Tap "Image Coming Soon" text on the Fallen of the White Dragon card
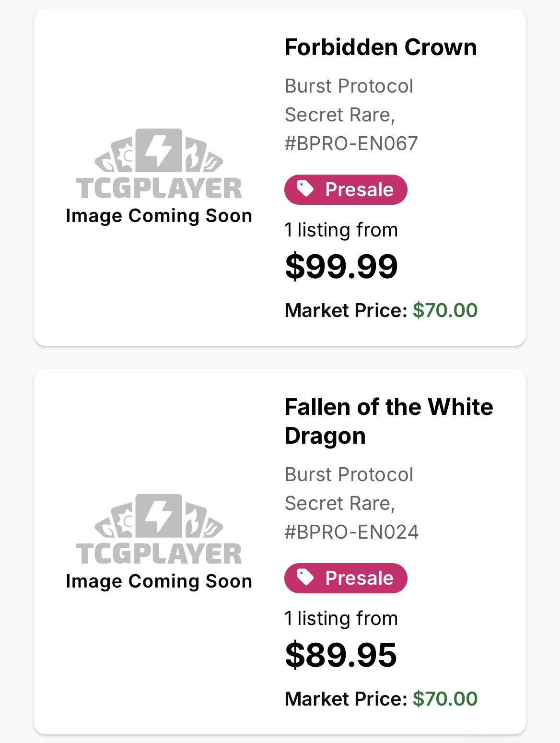560x743 pixels. coord(159,581)
